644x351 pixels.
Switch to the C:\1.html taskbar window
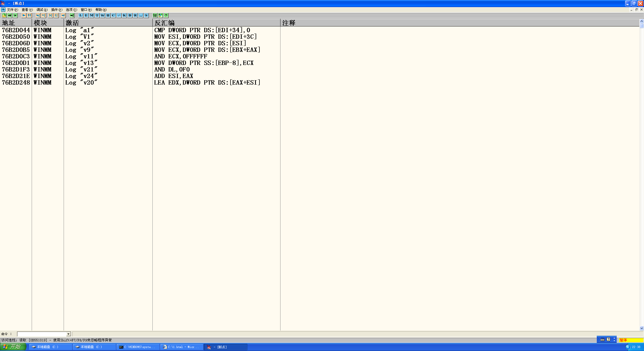(182, 347)
